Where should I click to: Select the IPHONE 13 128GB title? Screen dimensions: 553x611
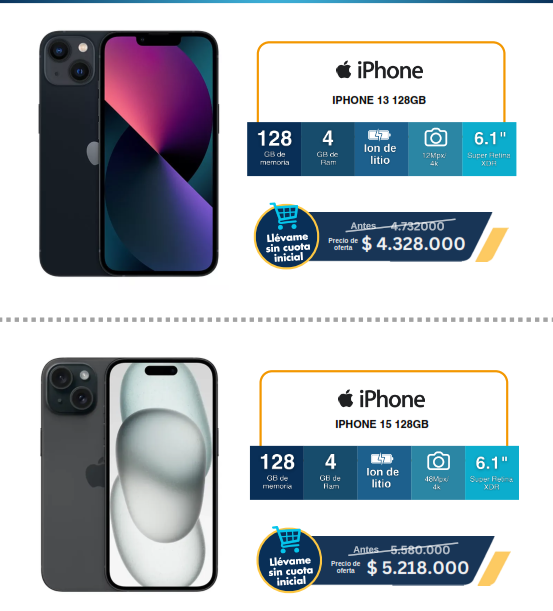(379, 100)
